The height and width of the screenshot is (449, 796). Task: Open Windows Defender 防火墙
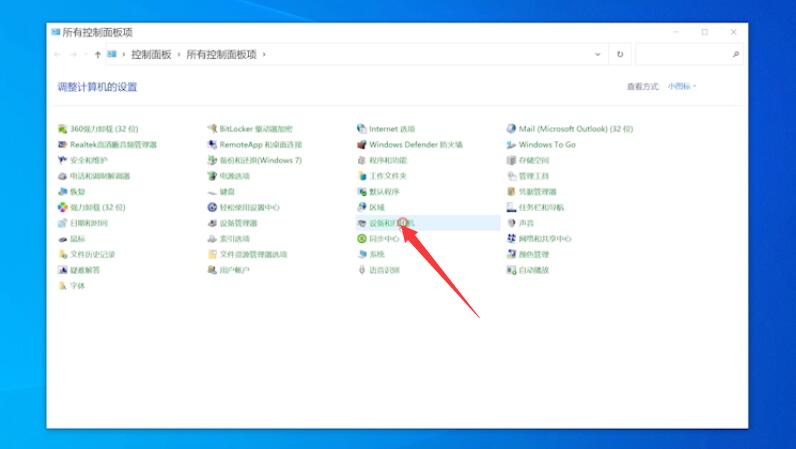pos(410,145)
